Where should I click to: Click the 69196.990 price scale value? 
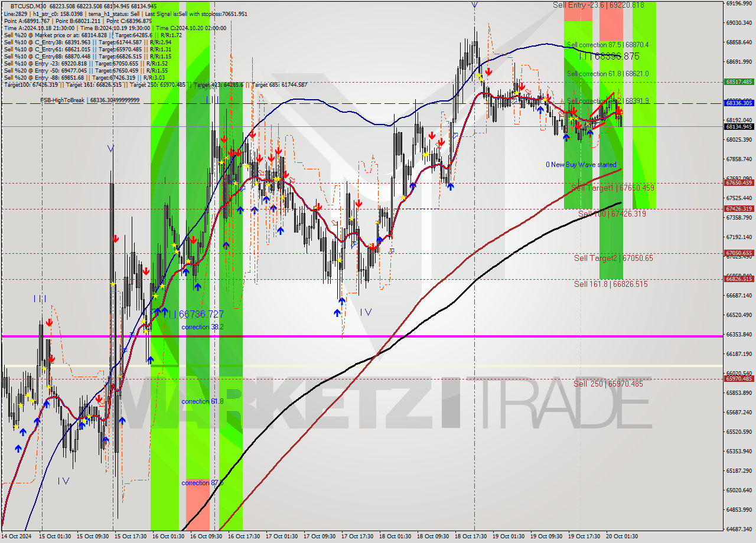coord(739,4)
